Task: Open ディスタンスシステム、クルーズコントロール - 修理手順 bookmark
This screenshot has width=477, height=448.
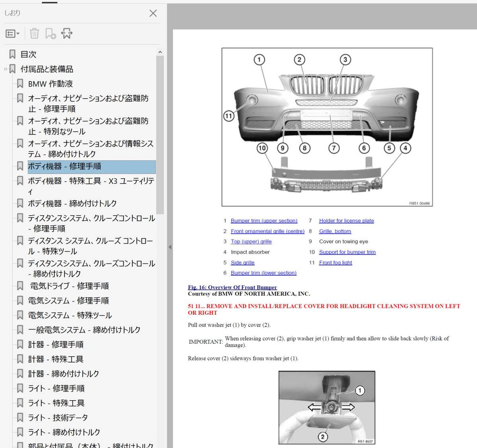Action: 91,224
